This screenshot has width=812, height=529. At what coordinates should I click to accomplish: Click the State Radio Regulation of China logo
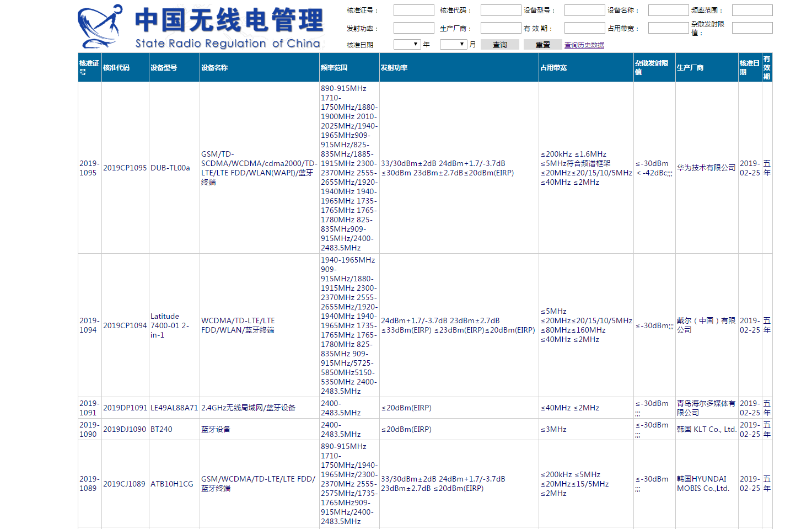click(x=201, y=27)
